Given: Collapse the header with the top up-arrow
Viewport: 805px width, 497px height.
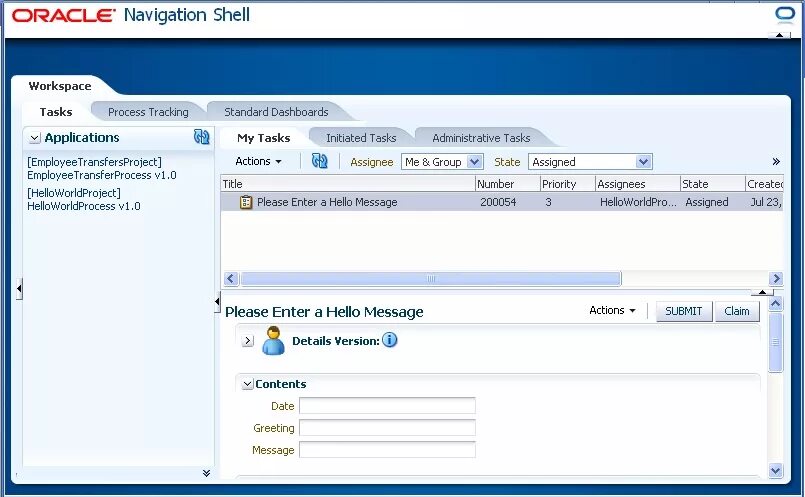Looking at the screenshot, I should coord(779,35).
